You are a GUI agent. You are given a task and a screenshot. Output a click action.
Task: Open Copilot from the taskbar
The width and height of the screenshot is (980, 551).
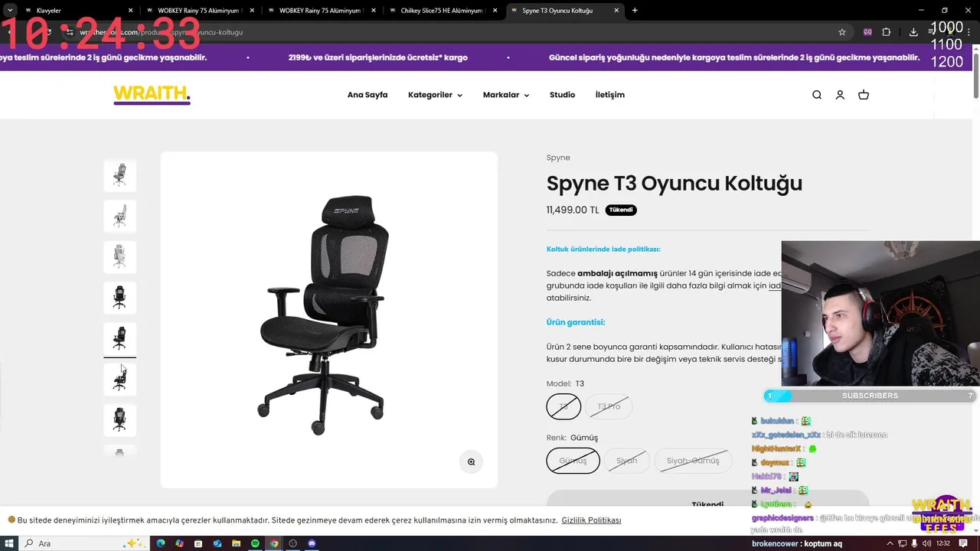tap(179, 543)
